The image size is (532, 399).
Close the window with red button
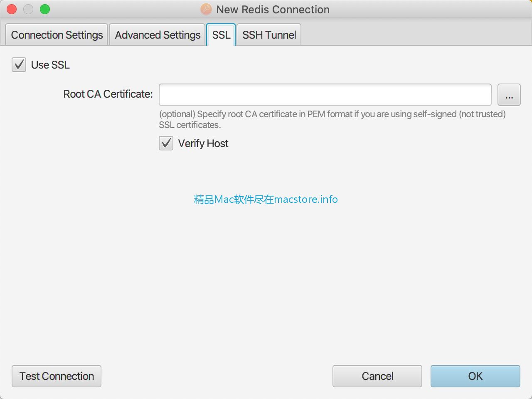click(12, 9)
